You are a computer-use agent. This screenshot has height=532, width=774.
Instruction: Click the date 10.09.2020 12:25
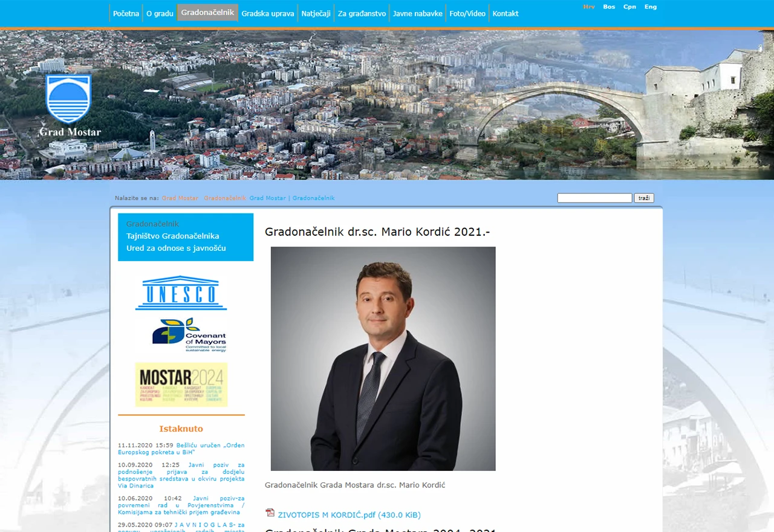click(x=149, y=465)
